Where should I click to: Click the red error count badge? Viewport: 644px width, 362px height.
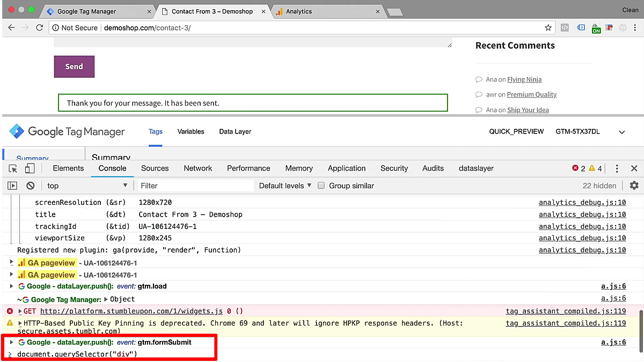pyautogui.click(x=579, y=168)
